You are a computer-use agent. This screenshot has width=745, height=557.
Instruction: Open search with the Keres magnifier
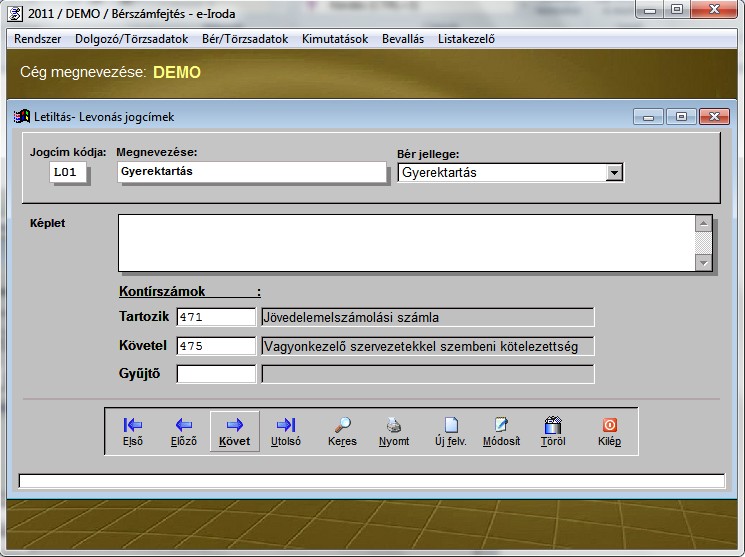pos(342,431)
